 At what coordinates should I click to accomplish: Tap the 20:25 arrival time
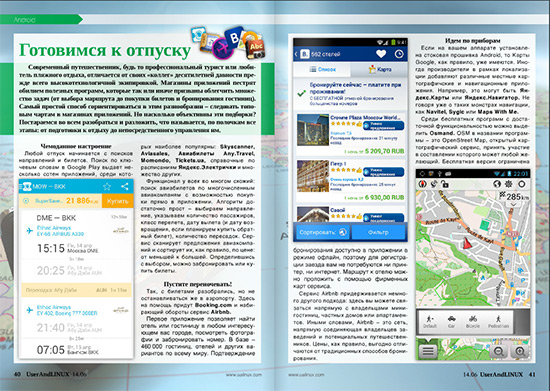(x=51, y=270)
